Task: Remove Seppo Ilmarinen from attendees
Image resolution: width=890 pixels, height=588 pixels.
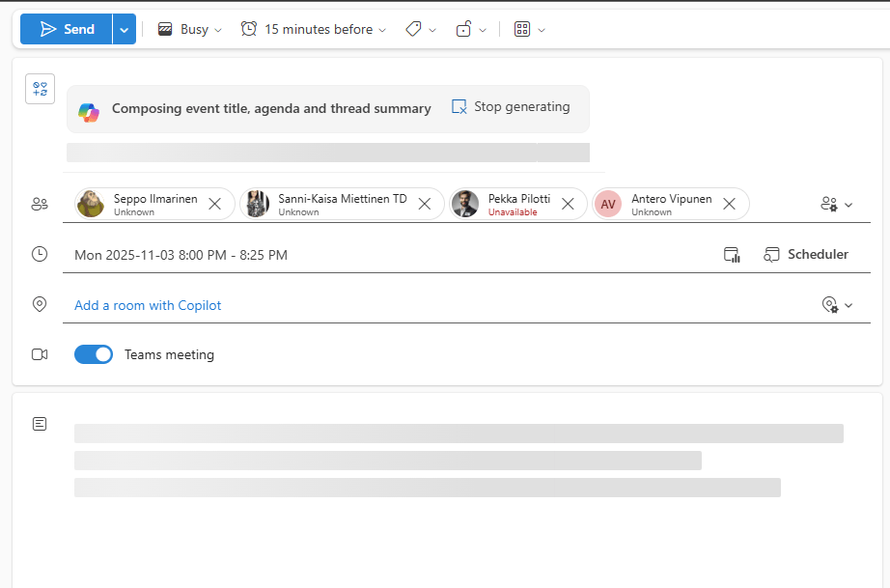Action: point(215,204)
